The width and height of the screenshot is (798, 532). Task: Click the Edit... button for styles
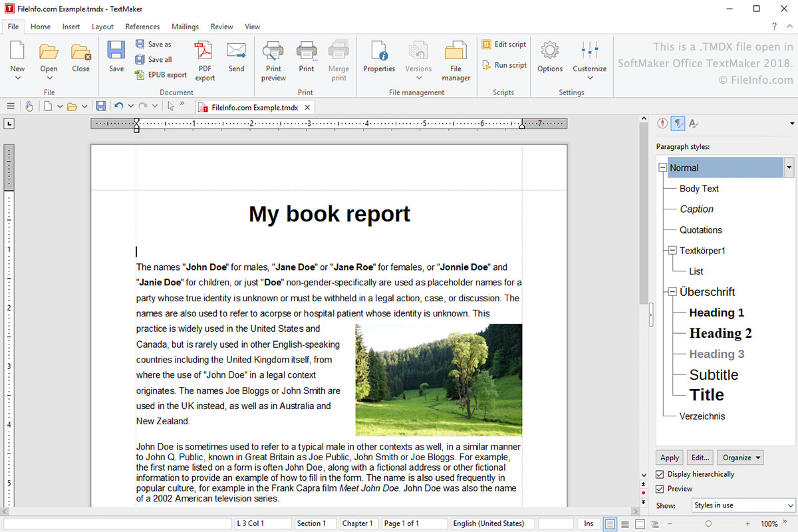coord(700,458)
